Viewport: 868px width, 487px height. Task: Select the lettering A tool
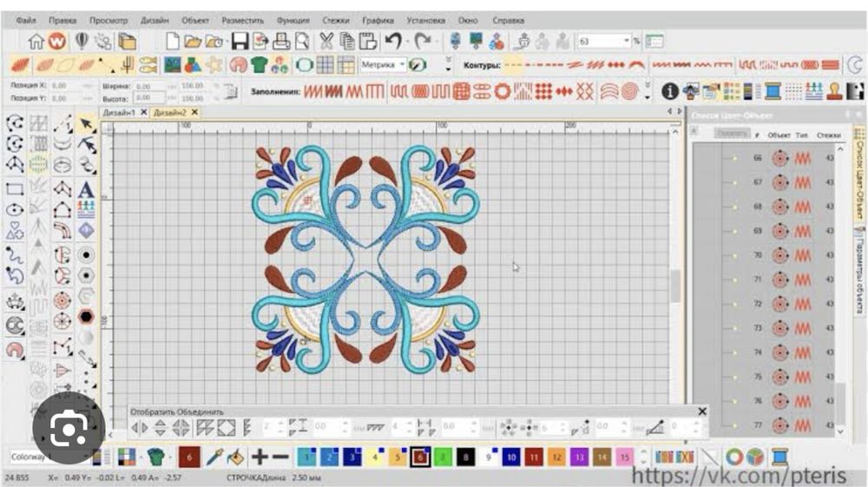[x=86, y=189]
